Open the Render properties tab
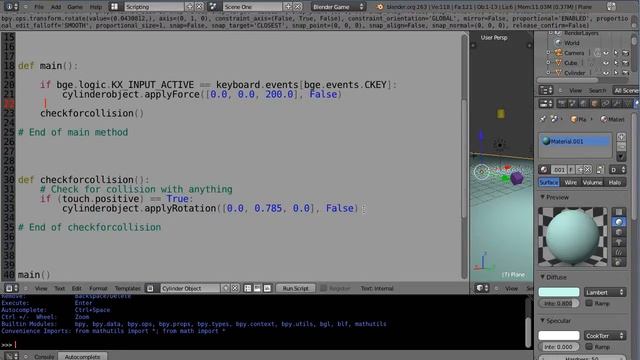 point(562,104)
